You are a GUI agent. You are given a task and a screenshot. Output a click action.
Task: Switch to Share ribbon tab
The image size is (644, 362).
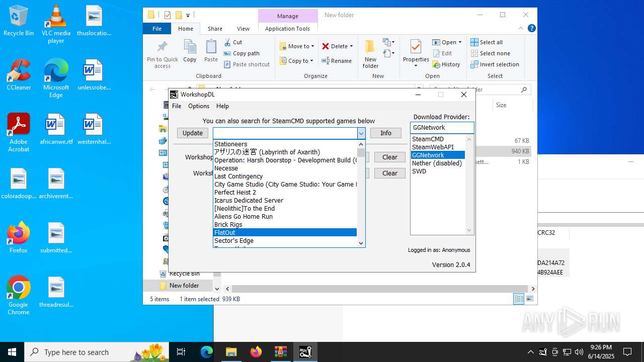[x=215, y=29]
